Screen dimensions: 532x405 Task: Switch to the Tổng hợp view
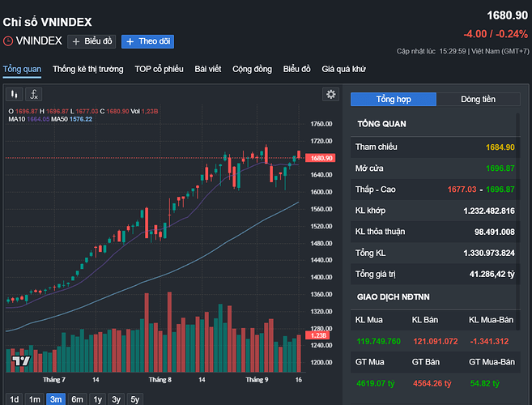[393, 99]
